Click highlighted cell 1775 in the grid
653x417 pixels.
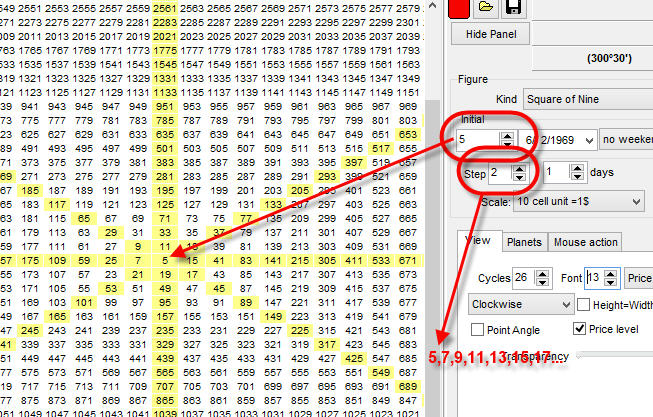pos(165,50)
